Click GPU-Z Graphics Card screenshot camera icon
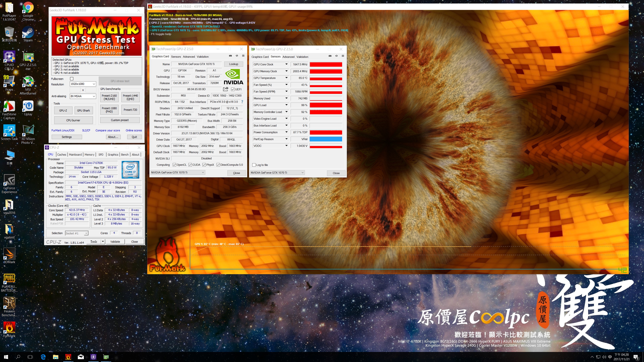The image size is (644, 362). point(230,56)
